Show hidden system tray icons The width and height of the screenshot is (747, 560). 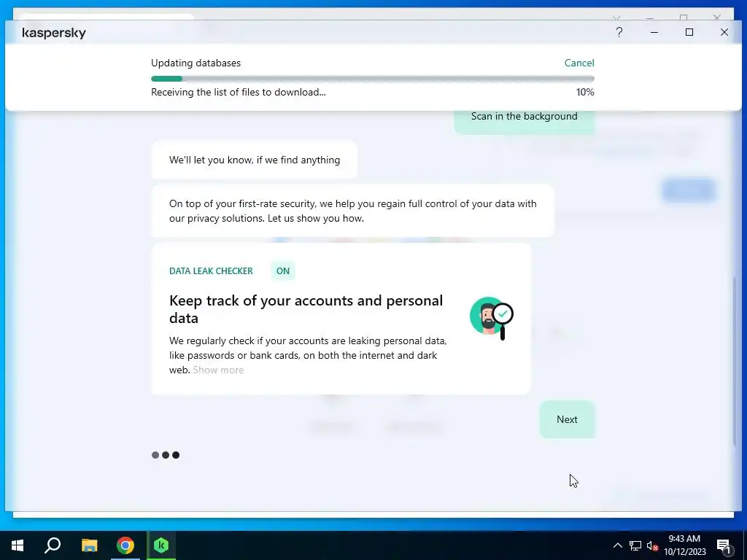[x=617, y=545]
